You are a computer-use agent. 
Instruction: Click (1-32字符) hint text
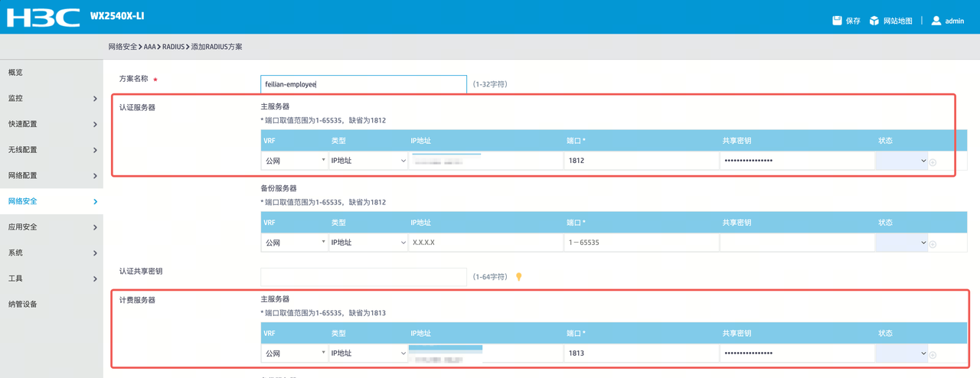click(x=490, y=84)
